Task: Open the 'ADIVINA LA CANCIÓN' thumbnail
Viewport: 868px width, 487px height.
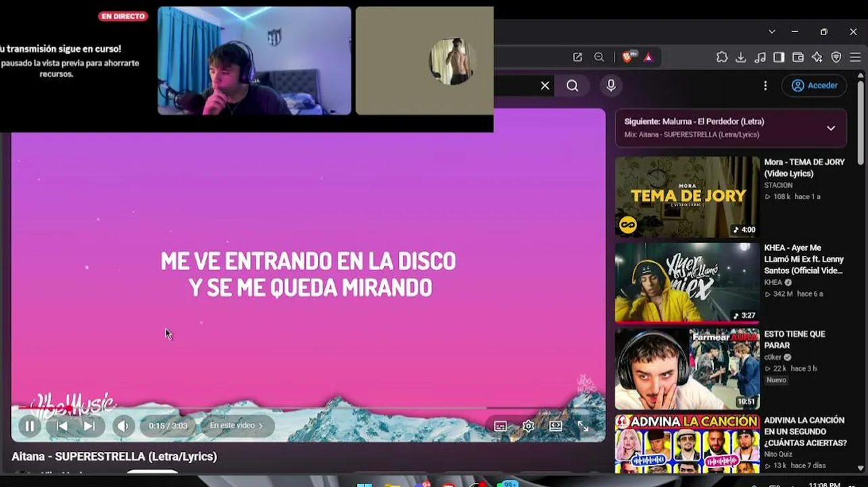Action: (687, 444)
